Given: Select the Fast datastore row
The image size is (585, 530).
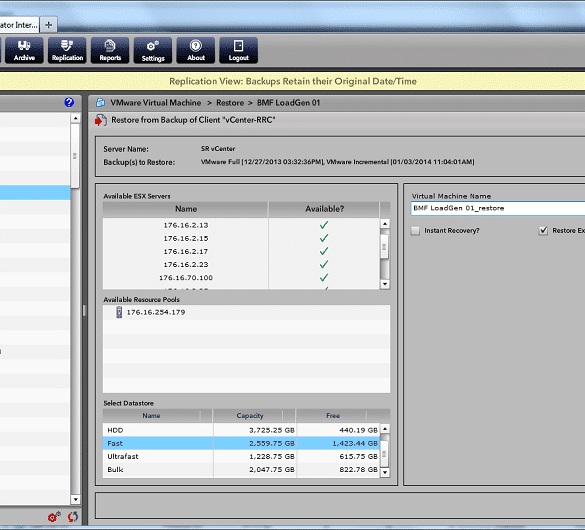Looking at the screenshot, I should (241, 443).
